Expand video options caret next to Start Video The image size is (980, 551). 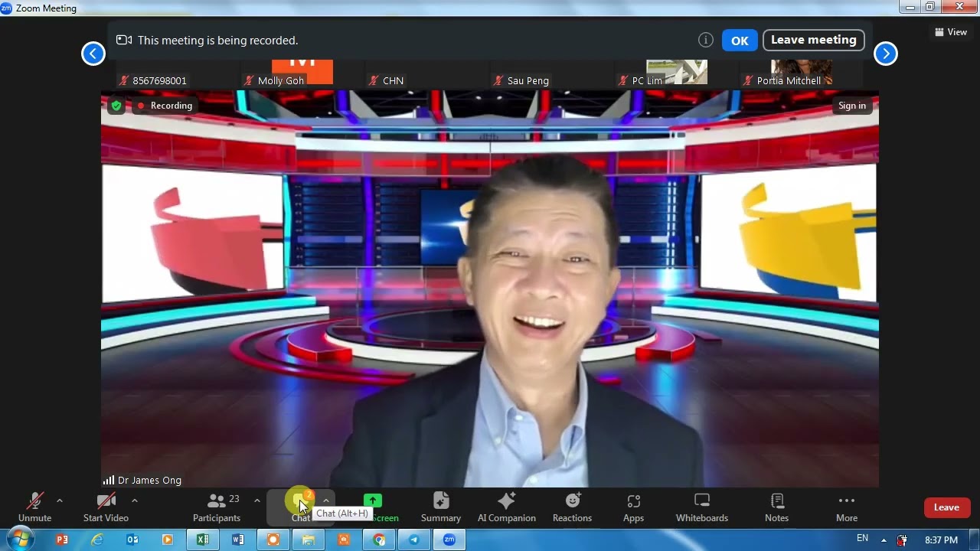135,500
